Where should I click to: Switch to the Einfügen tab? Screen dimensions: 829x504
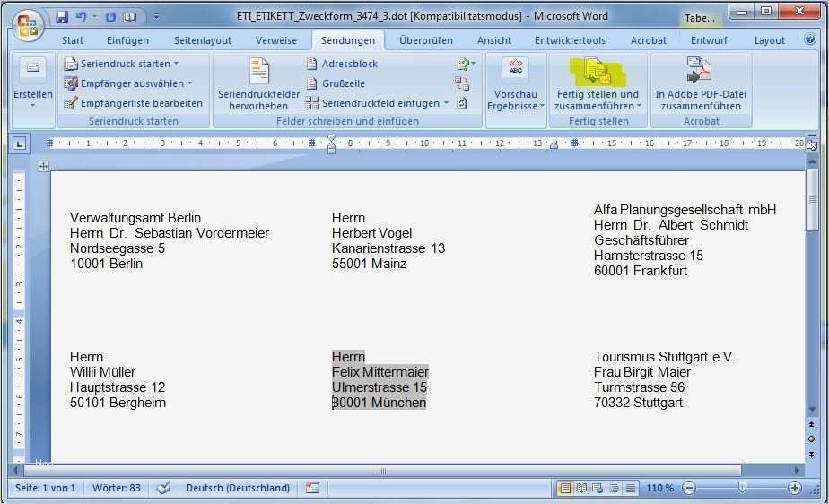127,40
